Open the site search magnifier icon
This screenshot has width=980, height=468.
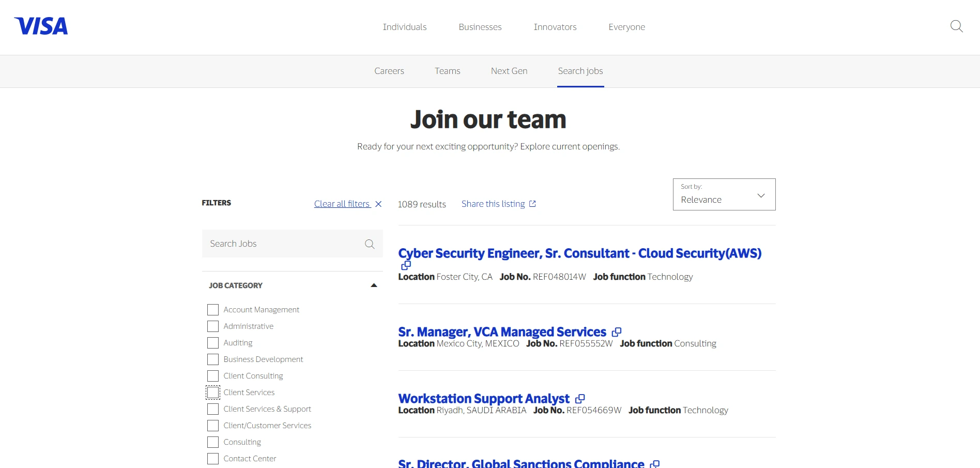tap(956, 26)
